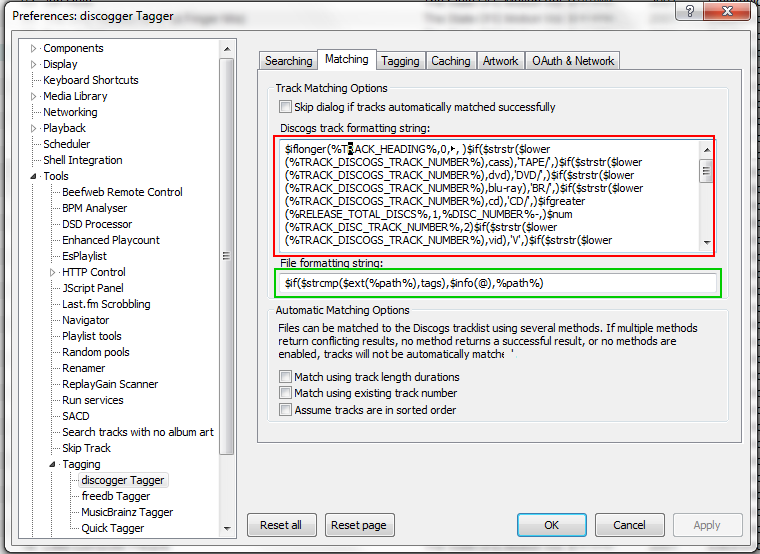Screen dimensions: 760x554
Task: Open Playlist tools preferences
Action: click(92, 336)
